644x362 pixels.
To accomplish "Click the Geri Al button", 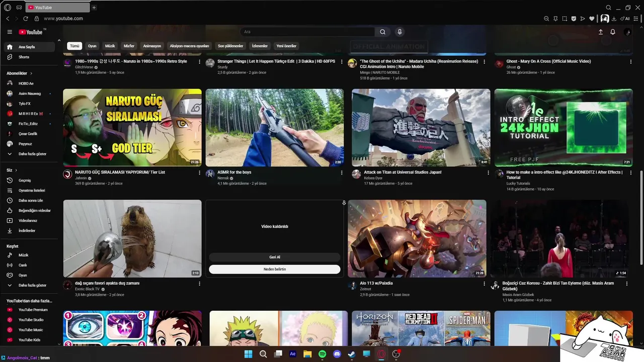I will (275, 257).
